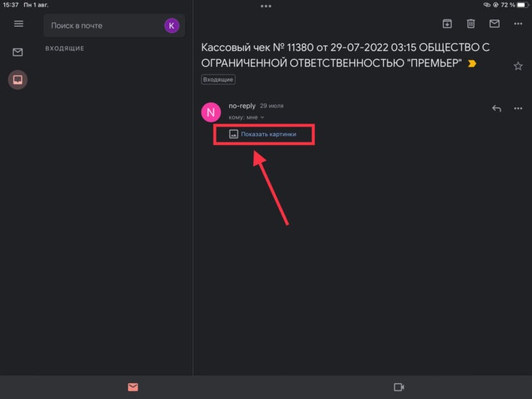Viewport: 532px width, 399px height.
Task: Open iPad multitasking dots at top
Action: tap(266, 6)
